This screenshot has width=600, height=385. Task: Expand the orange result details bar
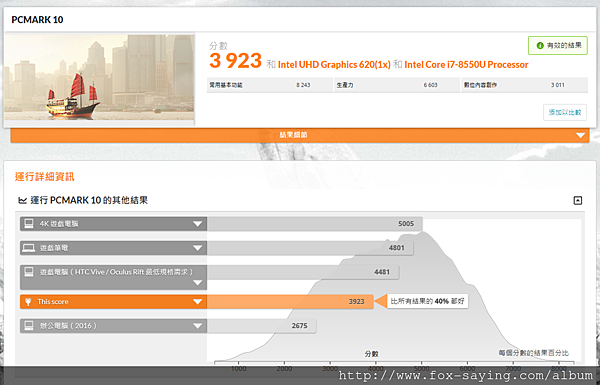click(x=300, y=135)
